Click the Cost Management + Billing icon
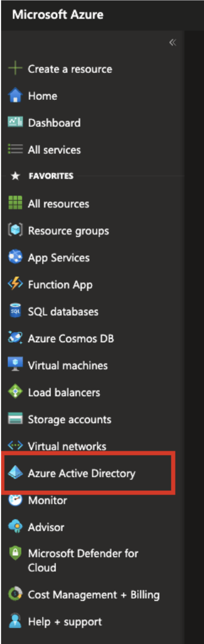Screen dimensions: 204x644 (x=15, y=594)
